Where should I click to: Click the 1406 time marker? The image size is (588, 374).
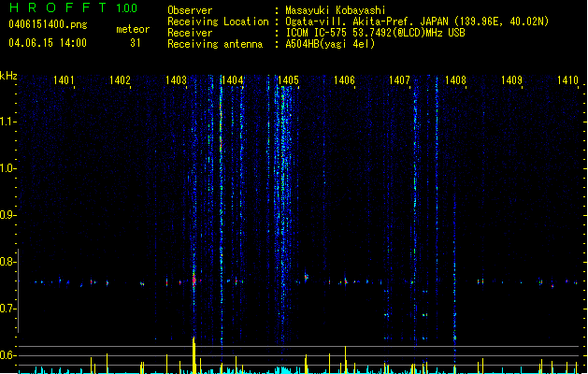[x=344, y=80]
